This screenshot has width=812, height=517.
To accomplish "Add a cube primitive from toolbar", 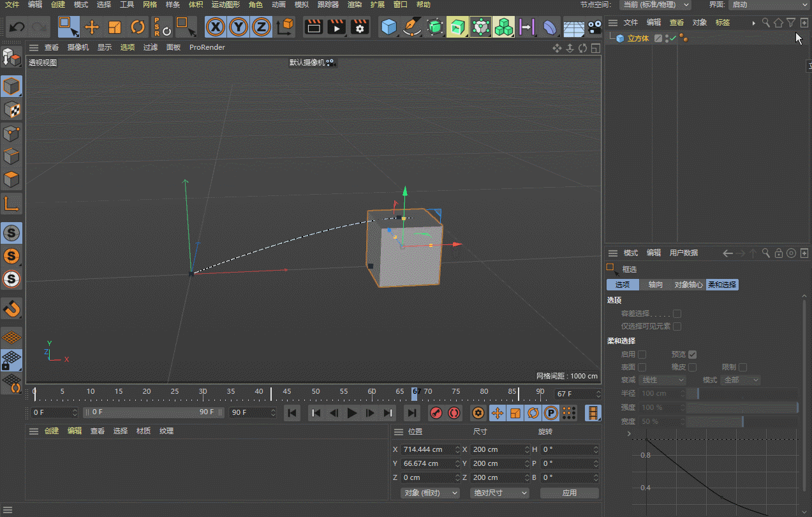I will point(388,27).
